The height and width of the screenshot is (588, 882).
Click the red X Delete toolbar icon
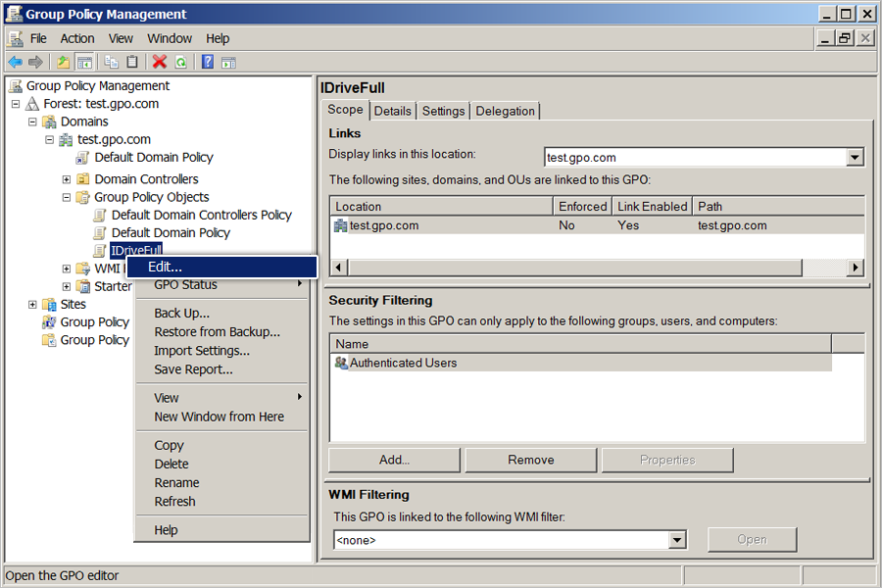160,62
